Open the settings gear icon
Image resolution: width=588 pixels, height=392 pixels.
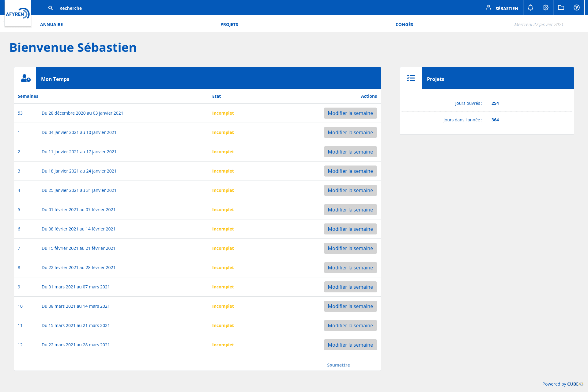pyautogui.click(x=546, y=8)
